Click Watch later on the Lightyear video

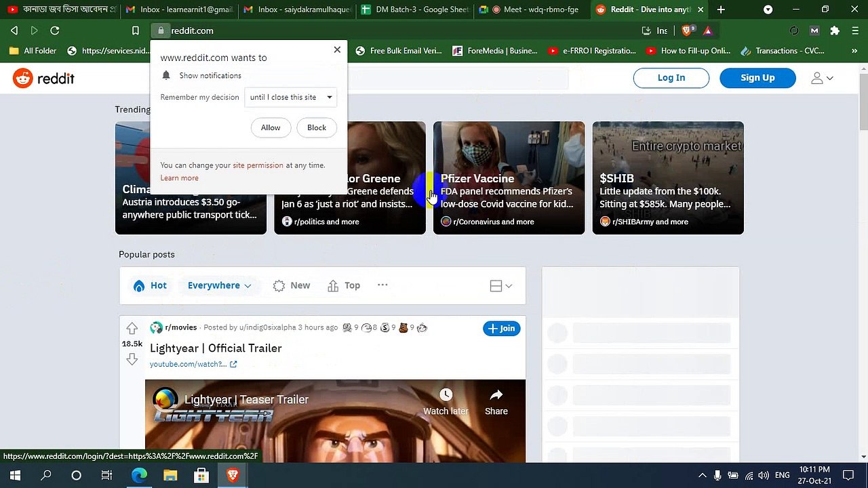tap(446, 402)
